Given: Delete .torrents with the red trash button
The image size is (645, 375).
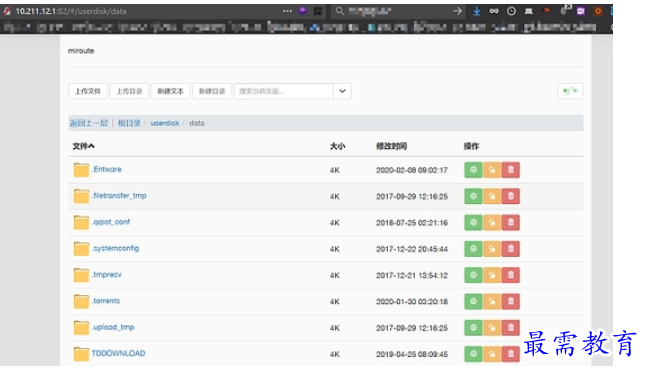Looking at the screenshot, I should [x=511, y=301].
